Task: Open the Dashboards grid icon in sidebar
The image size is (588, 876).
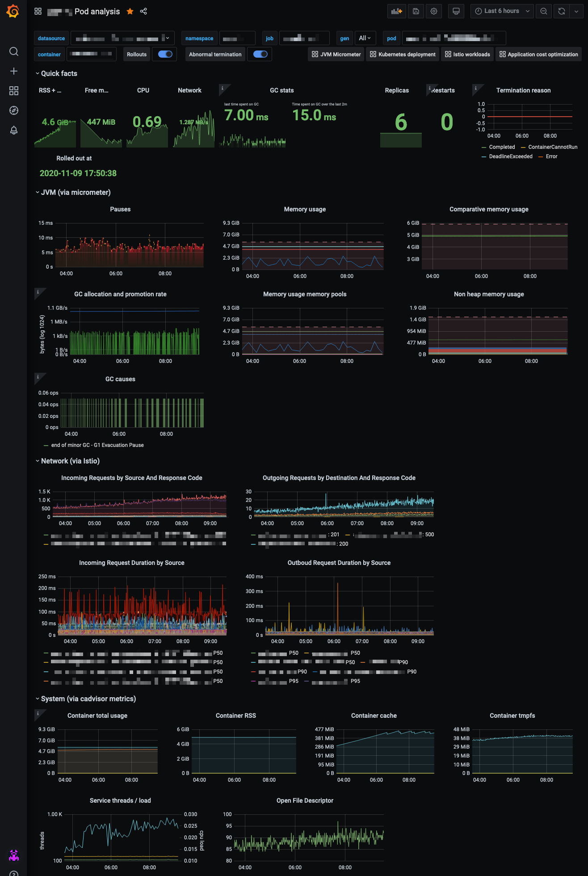Action: tap(14, 91)
